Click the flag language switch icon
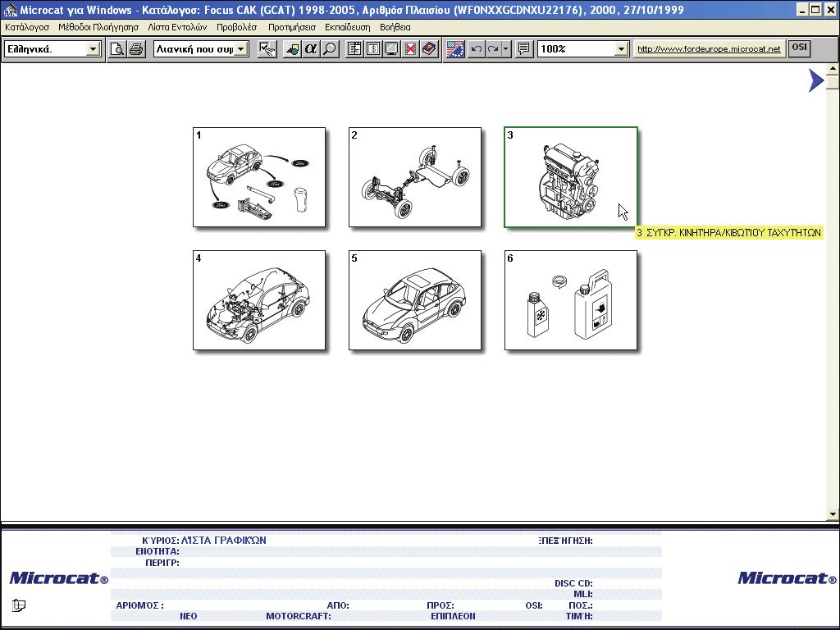Viewport: 840px width, 630px height. [x=455, y=49]
